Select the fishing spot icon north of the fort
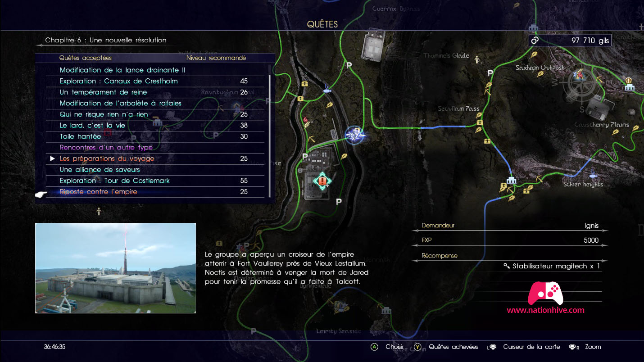644x362 pixels. click(x=327, y=90)
